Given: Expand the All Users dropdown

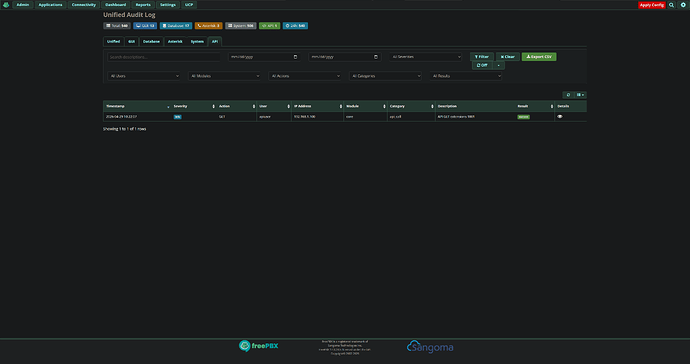Looking at the screenshot, I should tap(144, 76).
